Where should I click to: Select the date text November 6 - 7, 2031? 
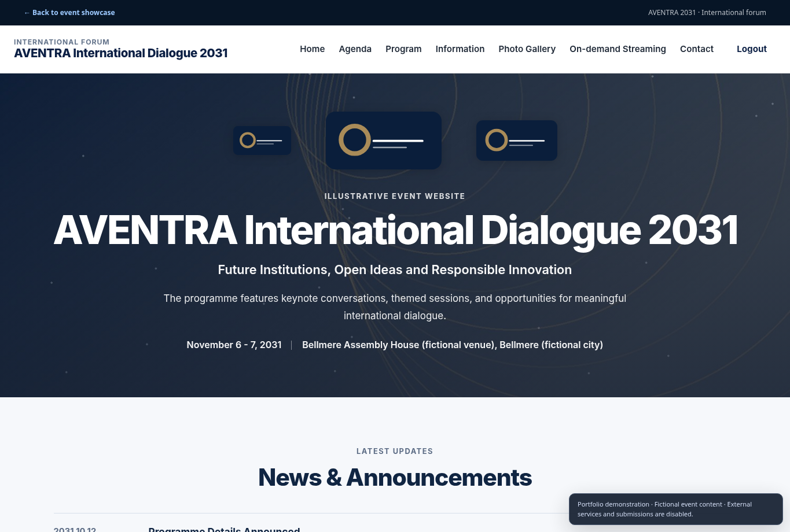(x=234, y=345)
